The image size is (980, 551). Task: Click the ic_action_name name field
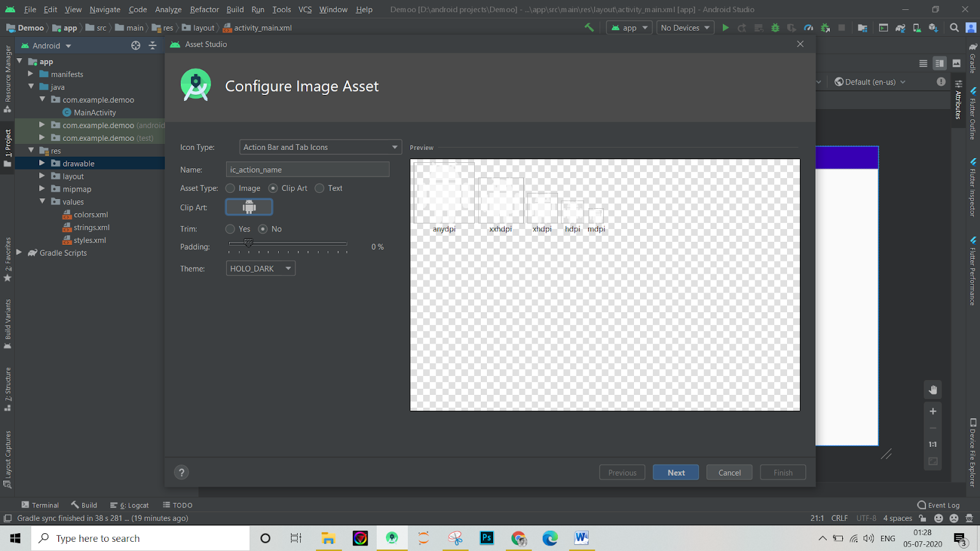click(307, 169)
